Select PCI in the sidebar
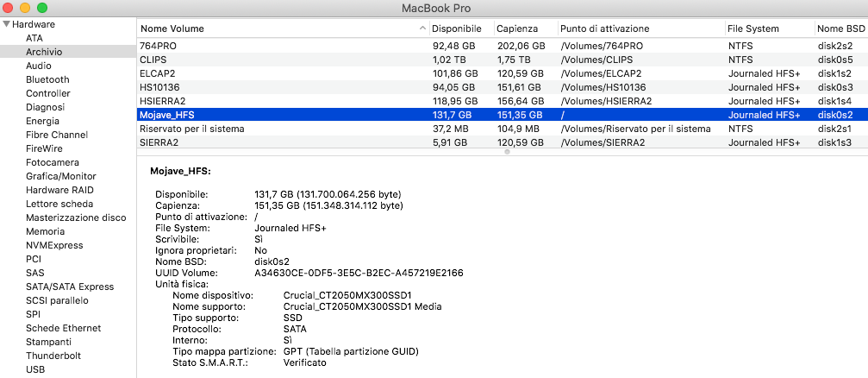868x378 pixels. tap(34, 260)
